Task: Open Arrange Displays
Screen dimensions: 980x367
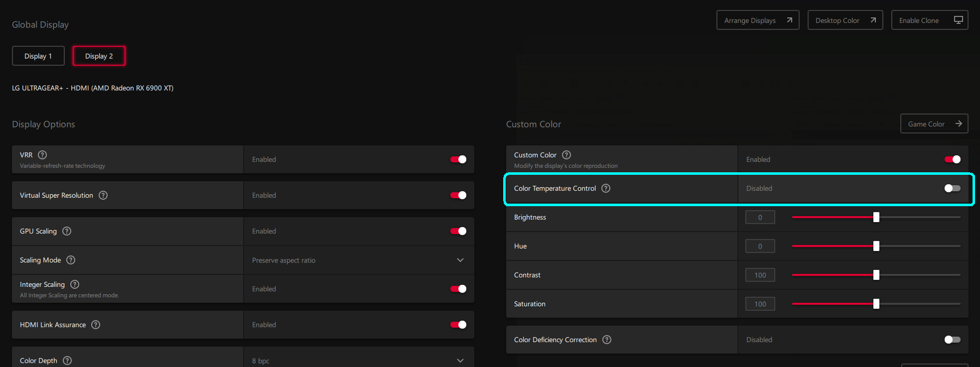Action: coord(757,20)
